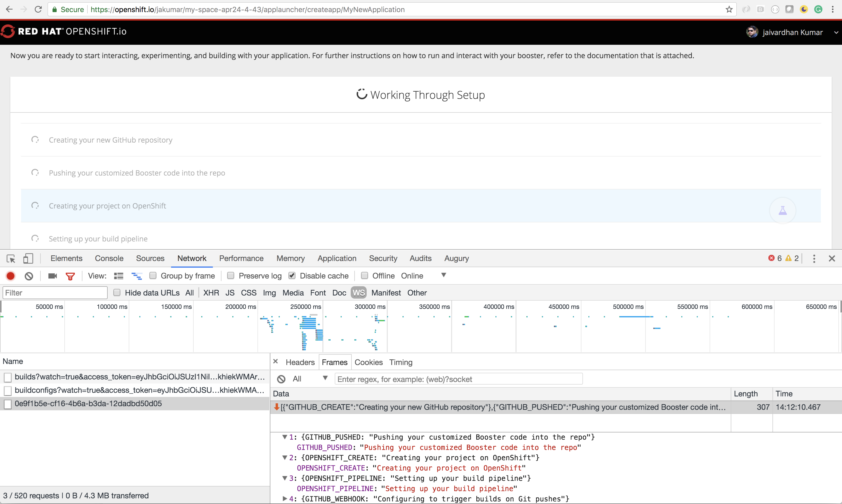Expand the GITHUB_WEBHOOK object entry
The image size is (842, 504).
285,499
